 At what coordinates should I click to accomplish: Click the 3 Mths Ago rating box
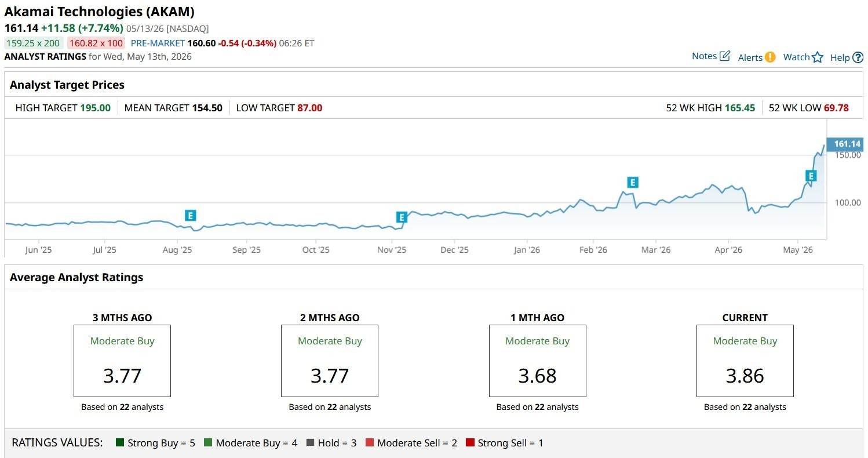coord(122,361)
